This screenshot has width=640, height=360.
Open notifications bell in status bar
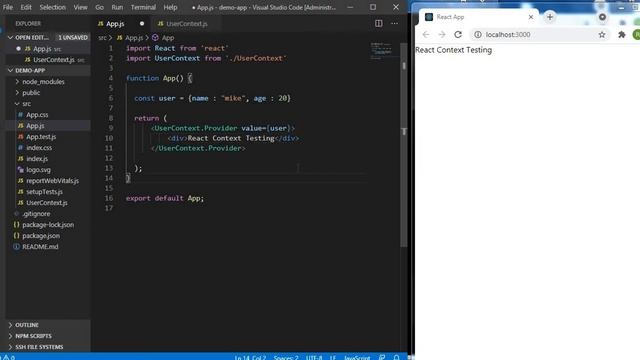(x=396, y=357)
